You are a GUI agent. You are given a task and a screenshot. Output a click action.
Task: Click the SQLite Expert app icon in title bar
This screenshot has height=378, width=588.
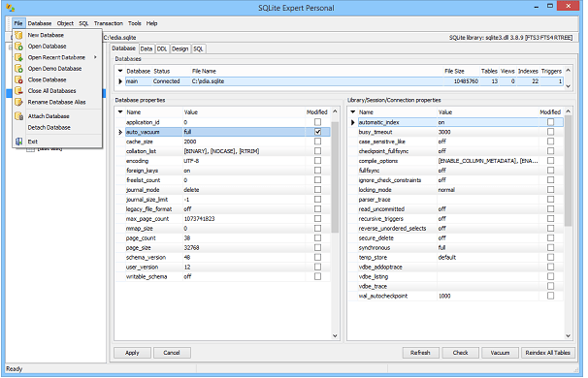(x=11, y=8)
